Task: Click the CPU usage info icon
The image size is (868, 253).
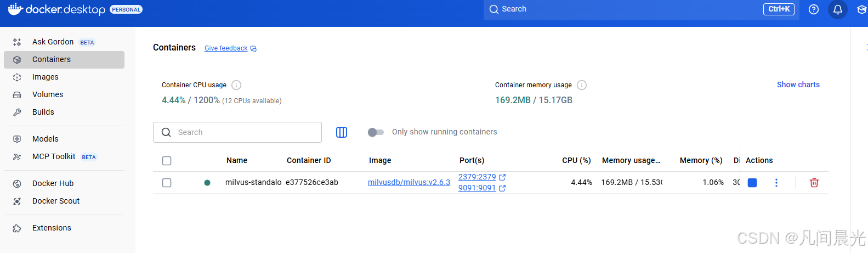Action: [236, 85]
